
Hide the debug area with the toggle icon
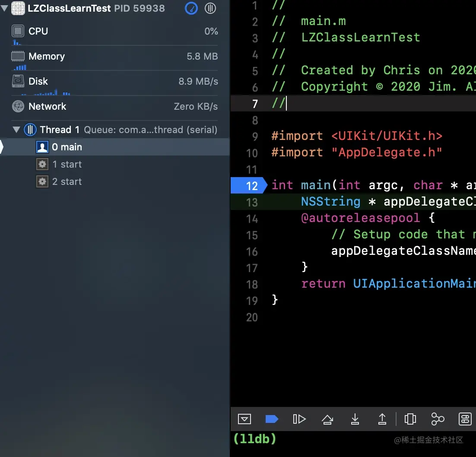[x=244, y=419]
